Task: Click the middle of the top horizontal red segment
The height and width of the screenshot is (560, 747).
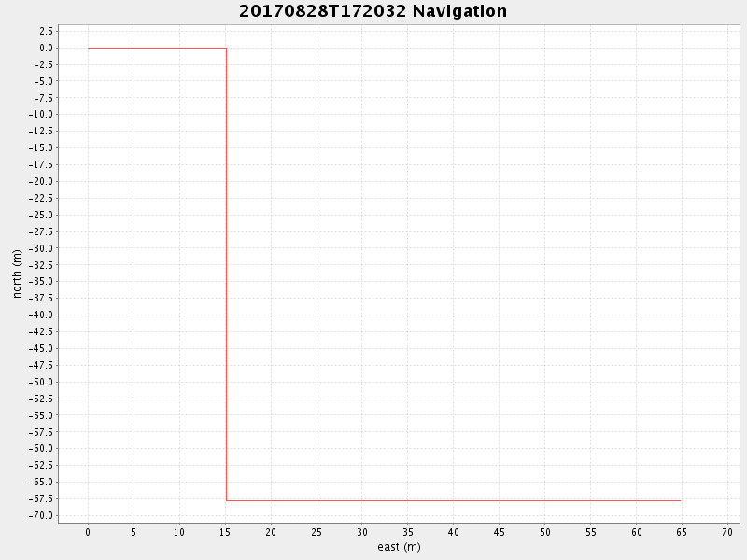Action: click(x=157, y=48)
